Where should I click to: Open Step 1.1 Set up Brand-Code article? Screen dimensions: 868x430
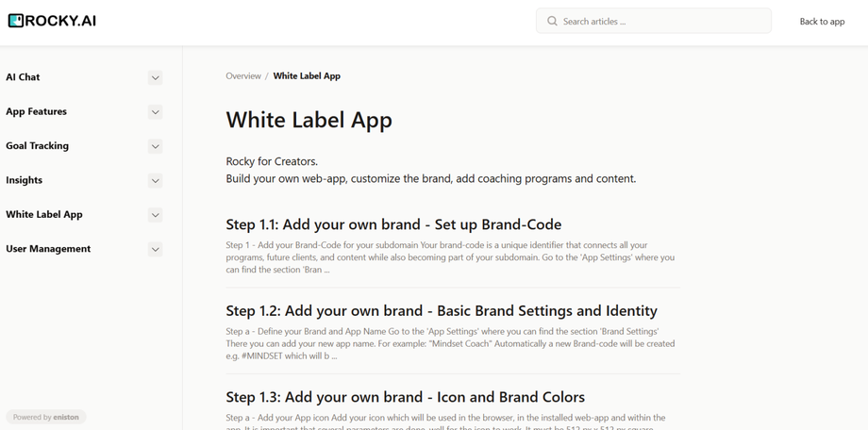393,224
